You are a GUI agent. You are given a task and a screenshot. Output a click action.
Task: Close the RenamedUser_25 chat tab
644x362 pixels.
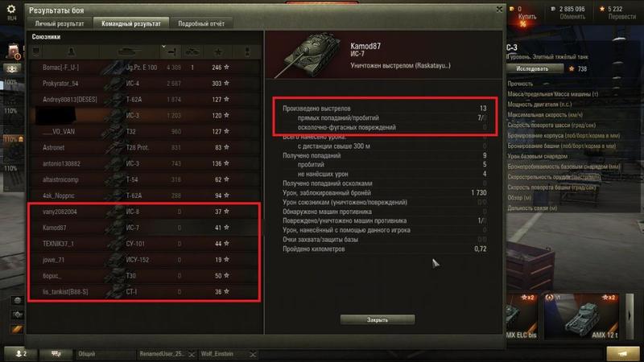(191, 354)
